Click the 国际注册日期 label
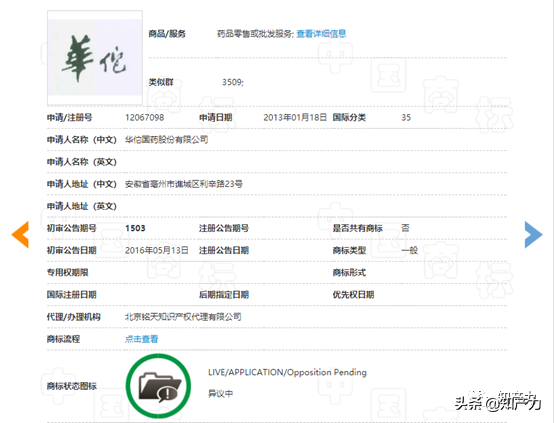554x423 pixels. click(72, 295)
